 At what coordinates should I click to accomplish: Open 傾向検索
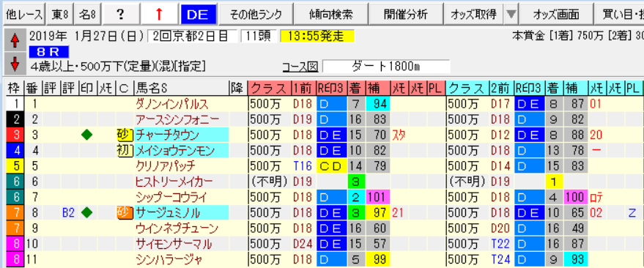[x=331, y=14]
